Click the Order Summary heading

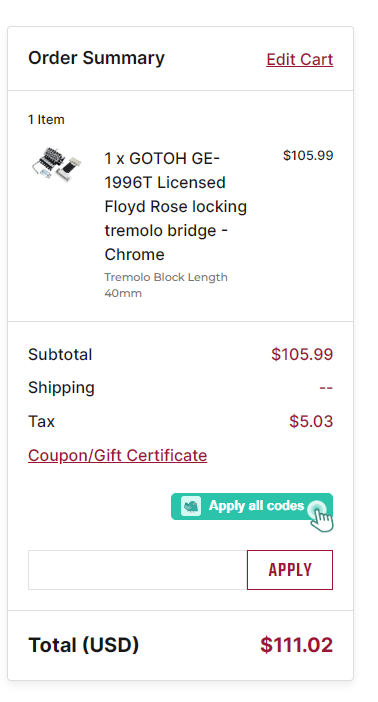click(96, 58)
